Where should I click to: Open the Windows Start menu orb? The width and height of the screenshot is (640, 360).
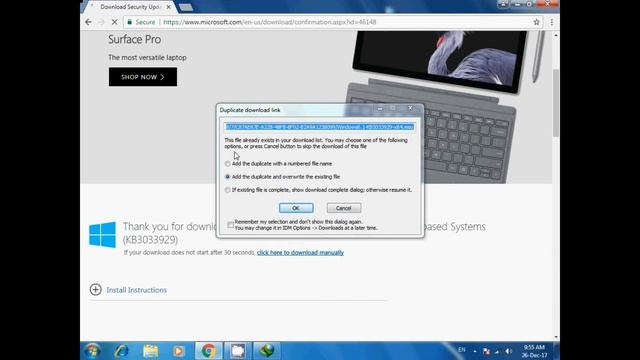pyautogui.click(x=92, y=351)
